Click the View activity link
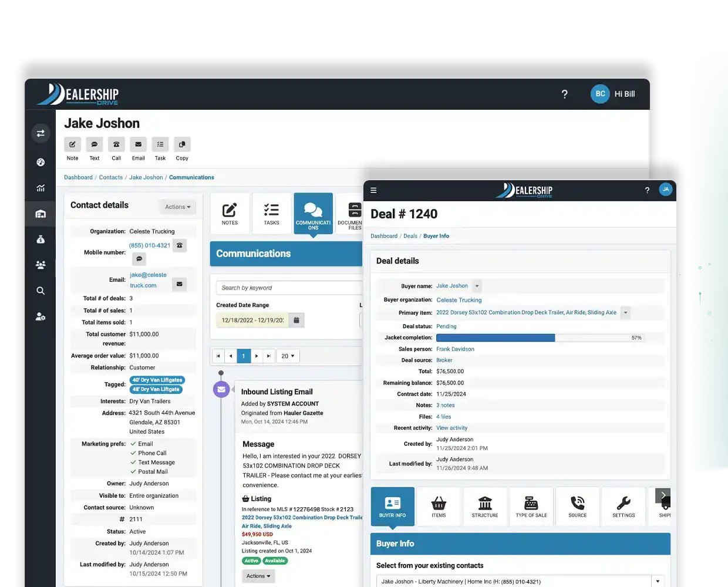The image size is (728, 587). tap(451, 428)
